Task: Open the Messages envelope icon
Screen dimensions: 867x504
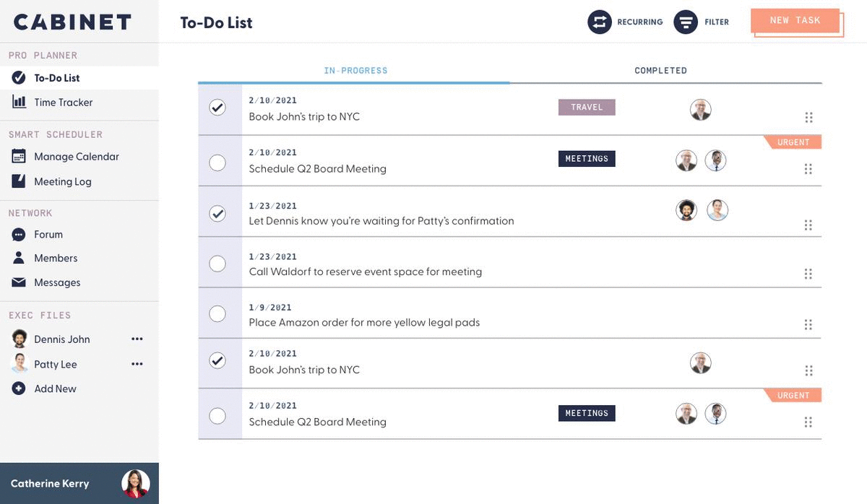Action: pos(20,282)
